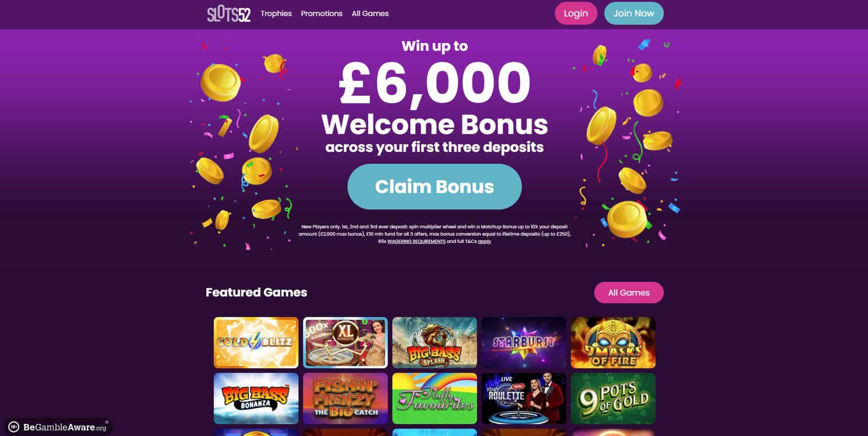The image size is (868, 436).
Task: Claim the welcome bonus
Action: (x=434, y=187)
